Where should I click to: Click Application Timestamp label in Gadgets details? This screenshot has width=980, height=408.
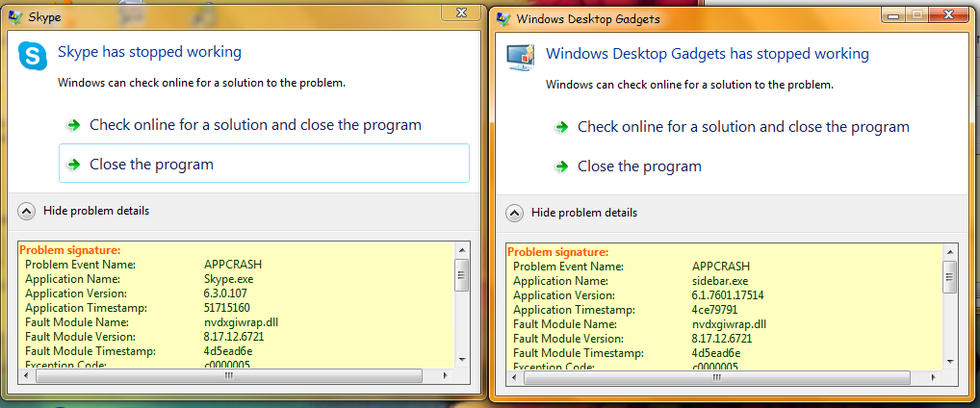click(575, 309)
